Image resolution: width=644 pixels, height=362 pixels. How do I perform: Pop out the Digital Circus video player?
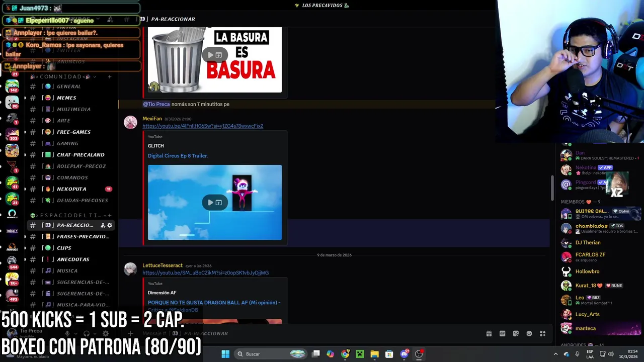click(219, 202)
